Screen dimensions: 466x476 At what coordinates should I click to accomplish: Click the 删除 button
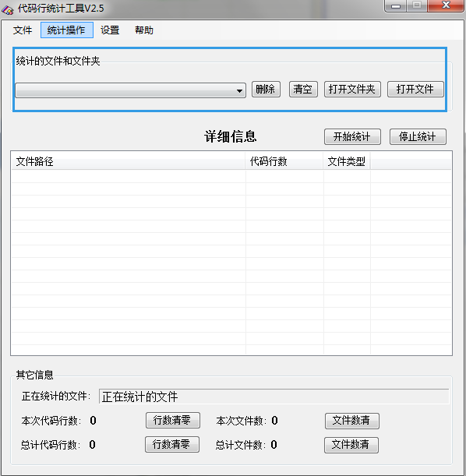click(x=266, y=90)
